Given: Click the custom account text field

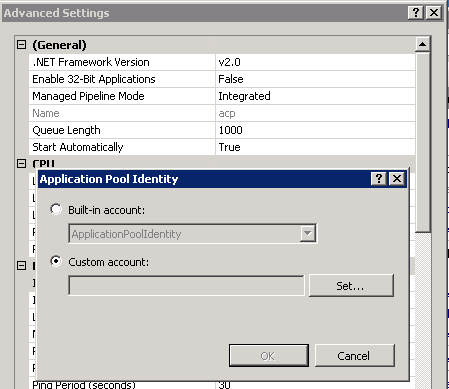Looking at the screenshot, I should (x=186, y=286).
